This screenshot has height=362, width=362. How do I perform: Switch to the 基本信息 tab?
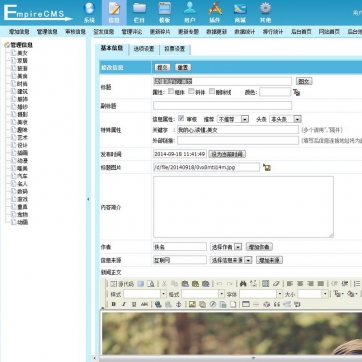(x=112, y=48)
